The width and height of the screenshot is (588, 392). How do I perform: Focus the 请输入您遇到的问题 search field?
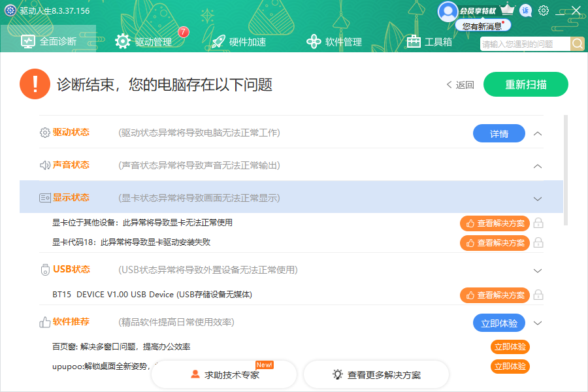click(x=525, y=44)
